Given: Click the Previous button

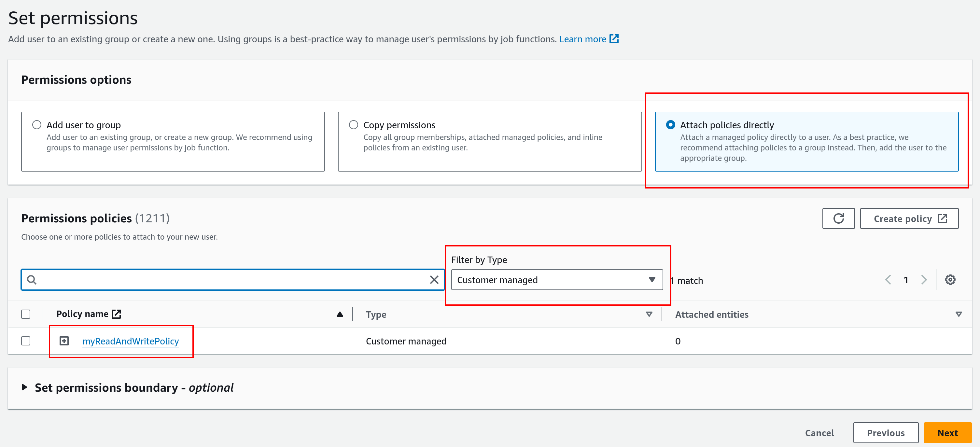Looking at the screenshot, I should click(885, 433).
